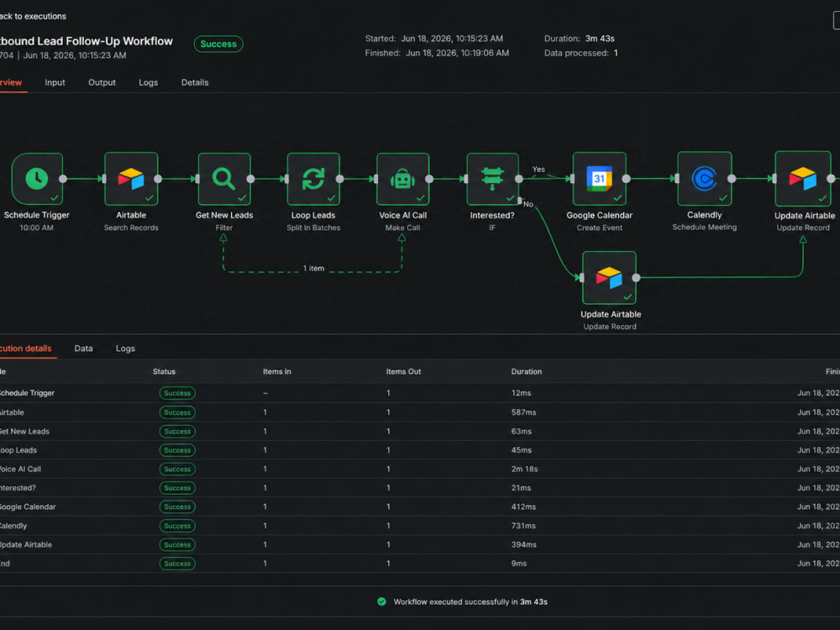Open the top Logs tab
This screenshot has width=840, height=630.
tap(149, 82)
